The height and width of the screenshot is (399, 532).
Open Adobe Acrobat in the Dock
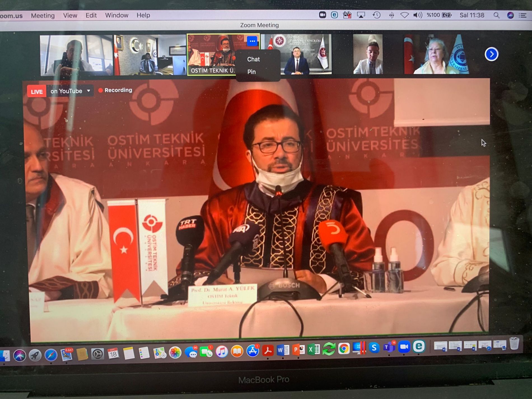point(268,350)
